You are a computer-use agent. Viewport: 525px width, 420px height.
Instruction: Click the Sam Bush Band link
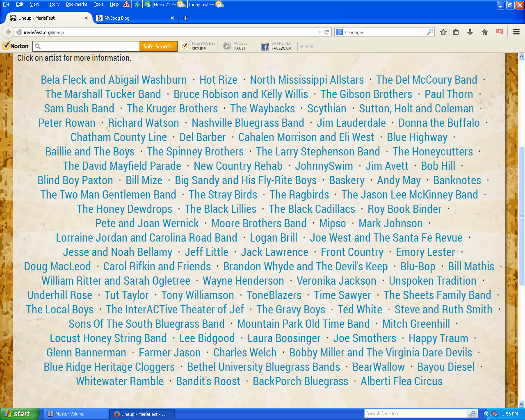79,108
